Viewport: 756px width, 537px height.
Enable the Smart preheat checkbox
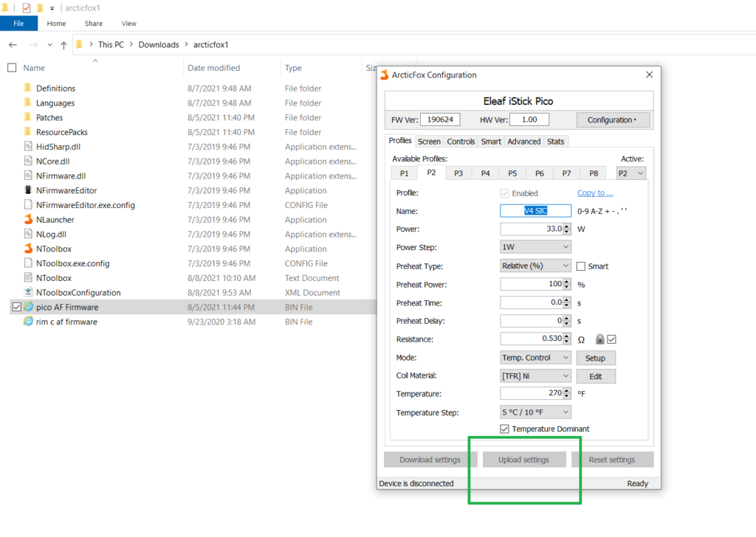(581, 266)
